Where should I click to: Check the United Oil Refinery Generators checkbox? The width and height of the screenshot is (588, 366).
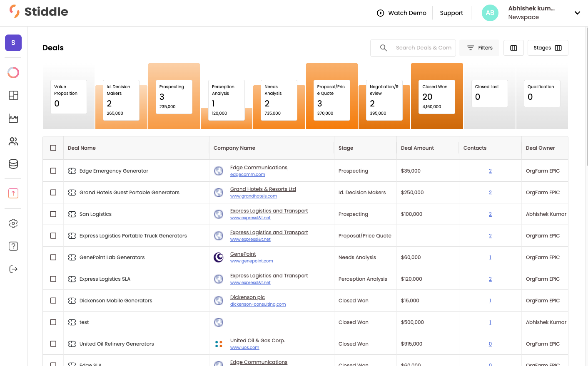point(53,344)
